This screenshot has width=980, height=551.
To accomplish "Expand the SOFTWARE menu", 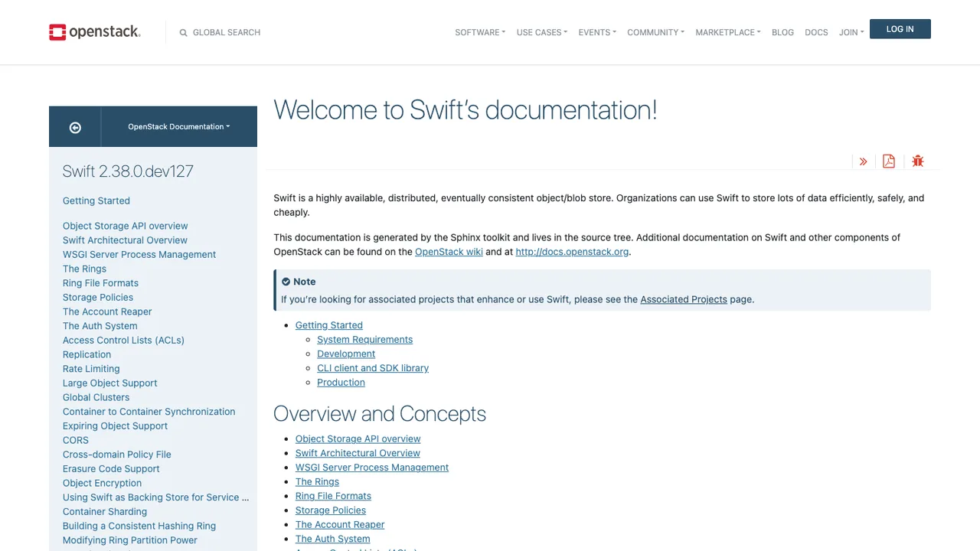I will 480,33.
